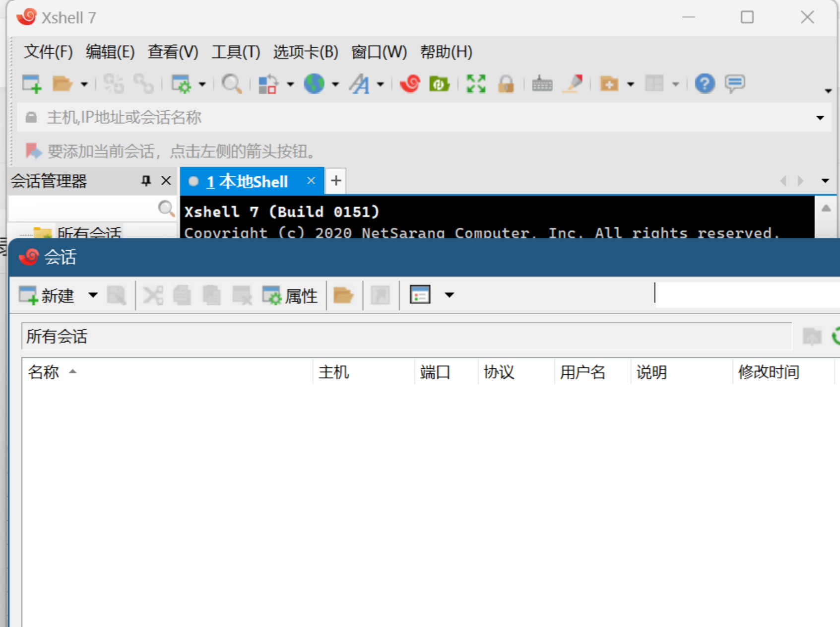Open the help question mark icon

(x=705, y=83)
